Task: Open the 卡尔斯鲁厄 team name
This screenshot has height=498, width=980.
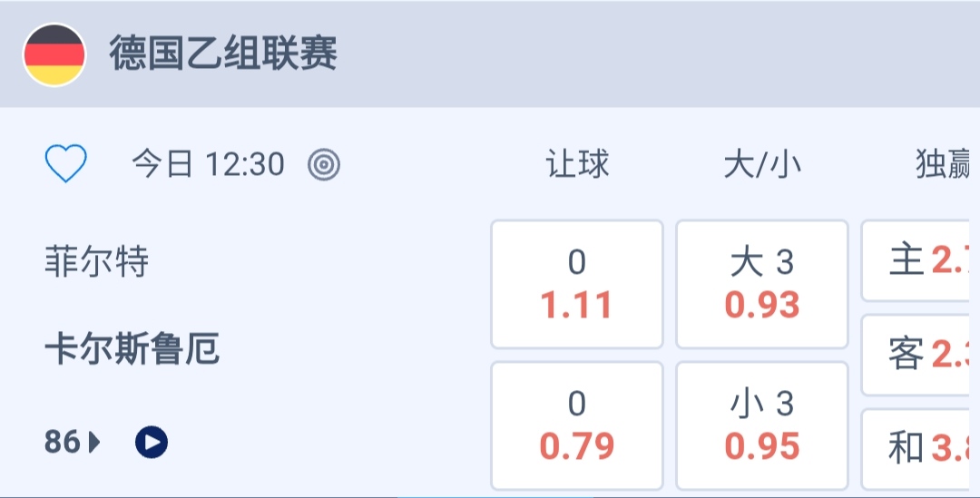Action: click(x=132, y=350)
